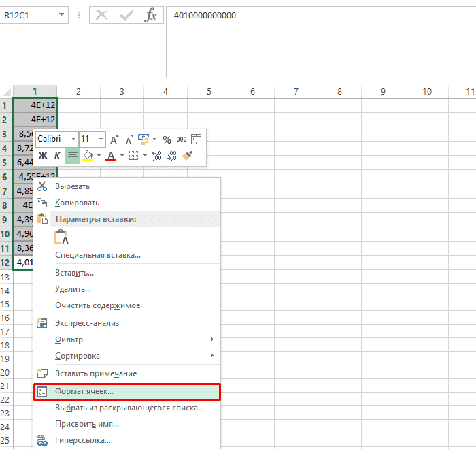Select Вставить... from context menu

click(127, 273)
